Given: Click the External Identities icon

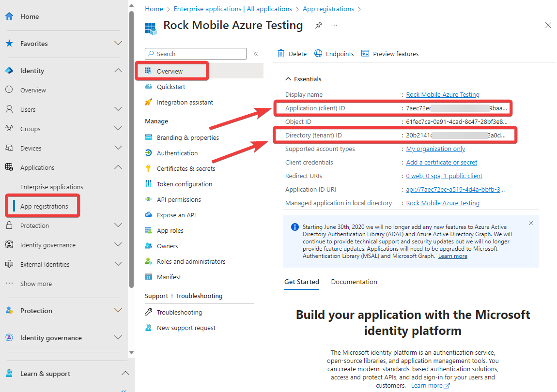Looking at the screenshot, I should 9,264.
